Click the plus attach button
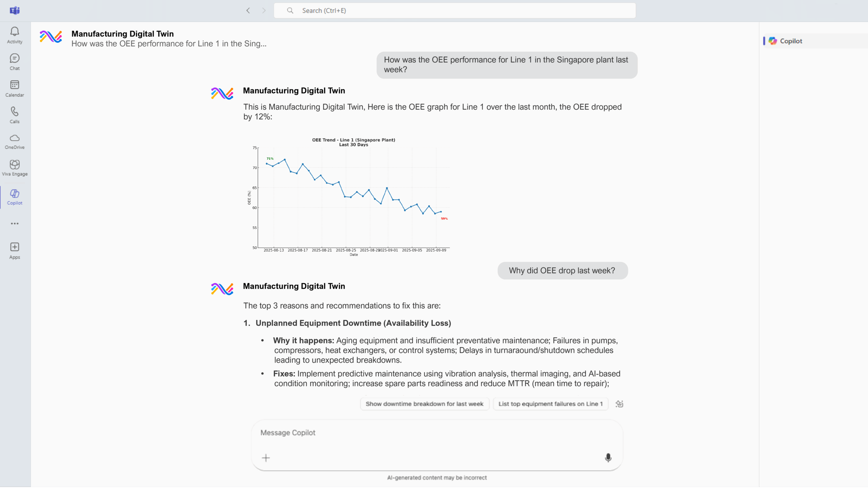Image resolution: width=868 pixels, height=488 pixels. pyautogui.click(x=266, y=458)
